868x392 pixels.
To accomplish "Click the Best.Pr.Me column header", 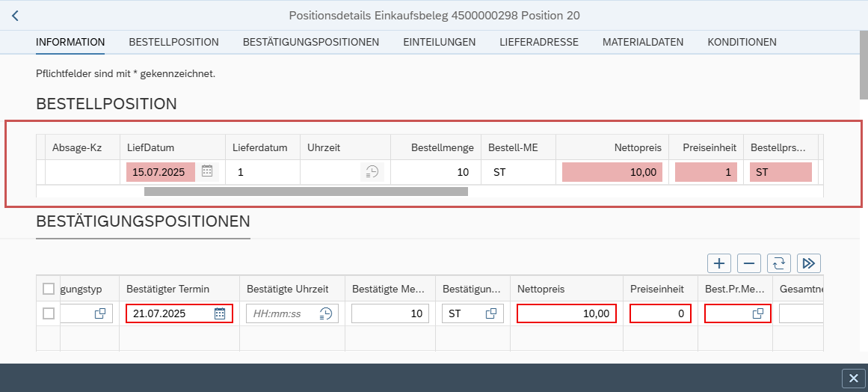I will (x=735, y=289).
